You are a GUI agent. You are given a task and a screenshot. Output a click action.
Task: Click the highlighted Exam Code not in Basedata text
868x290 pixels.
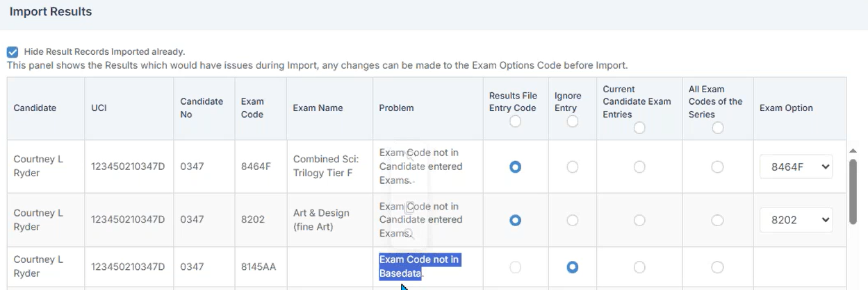(419, 266)
